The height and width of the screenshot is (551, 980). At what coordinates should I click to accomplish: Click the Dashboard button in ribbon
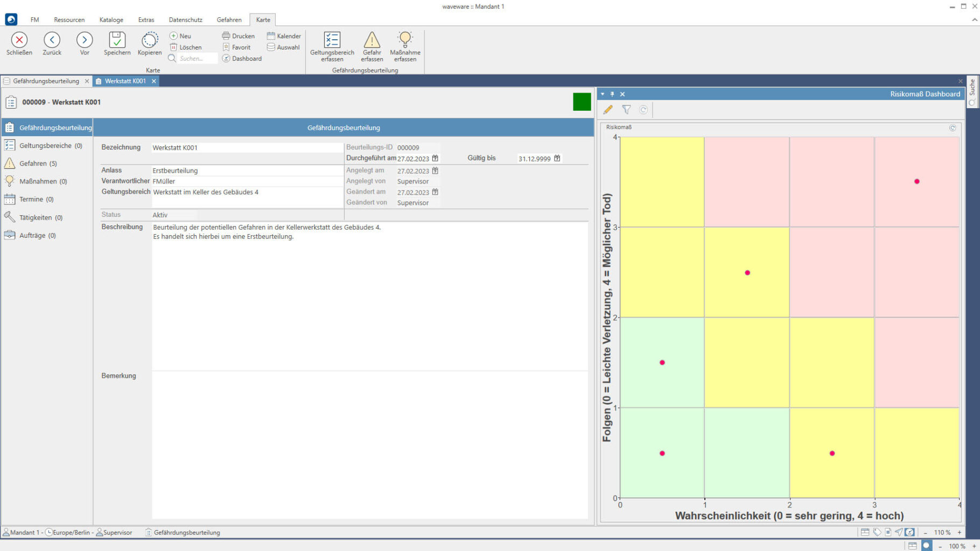coord(242,59)
